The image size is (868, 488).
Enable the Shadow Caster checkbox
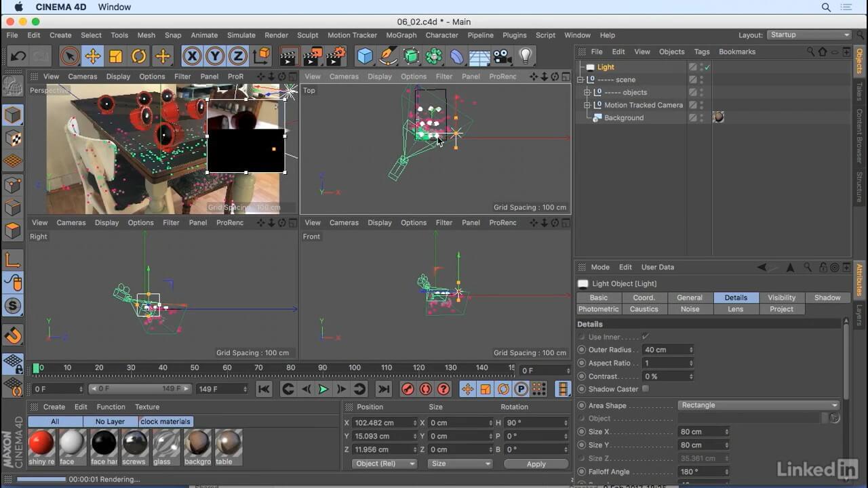tap(646, 389)
